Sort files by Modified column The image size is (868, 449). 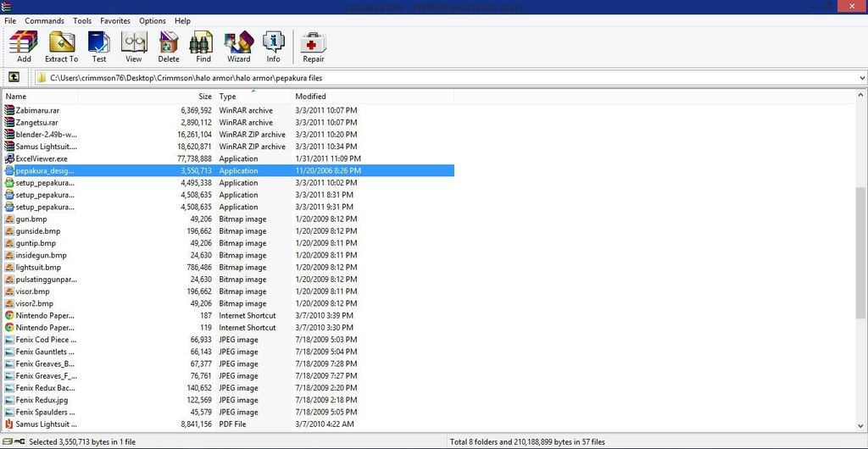tap(373, 97)
